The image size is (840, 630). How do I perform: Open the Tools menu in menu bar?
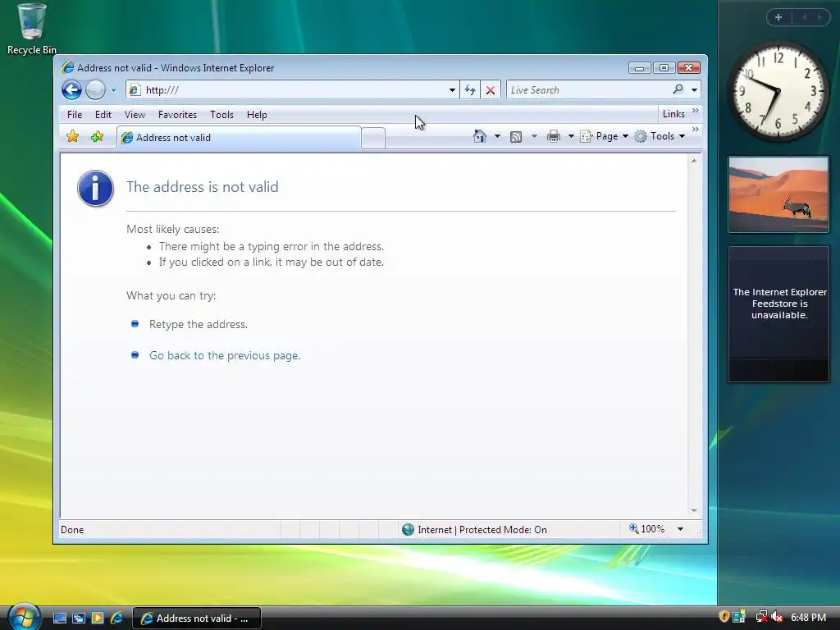pos(221,115)
